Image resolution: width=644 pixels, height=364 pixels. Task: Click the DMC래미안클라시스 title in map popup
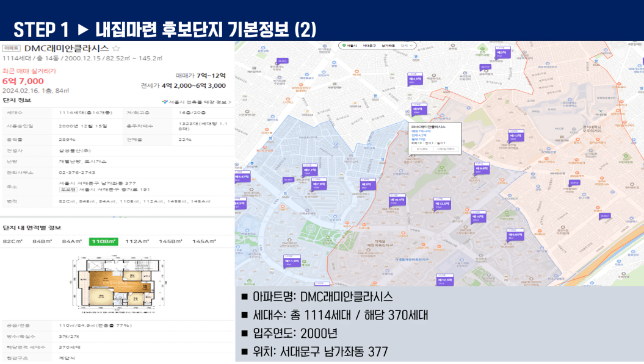[x=429, y=127]
